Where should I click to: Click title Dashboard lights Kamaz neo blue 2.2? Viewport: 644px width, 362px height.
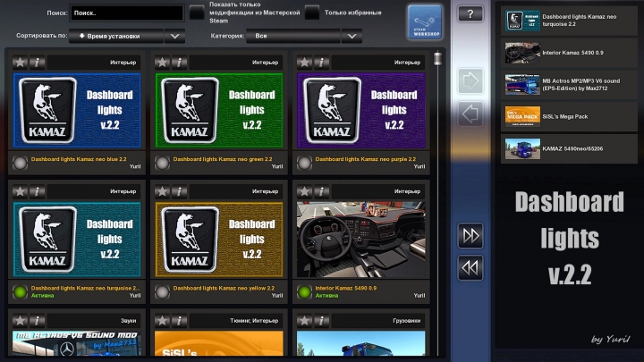click(x=79, y=159)
